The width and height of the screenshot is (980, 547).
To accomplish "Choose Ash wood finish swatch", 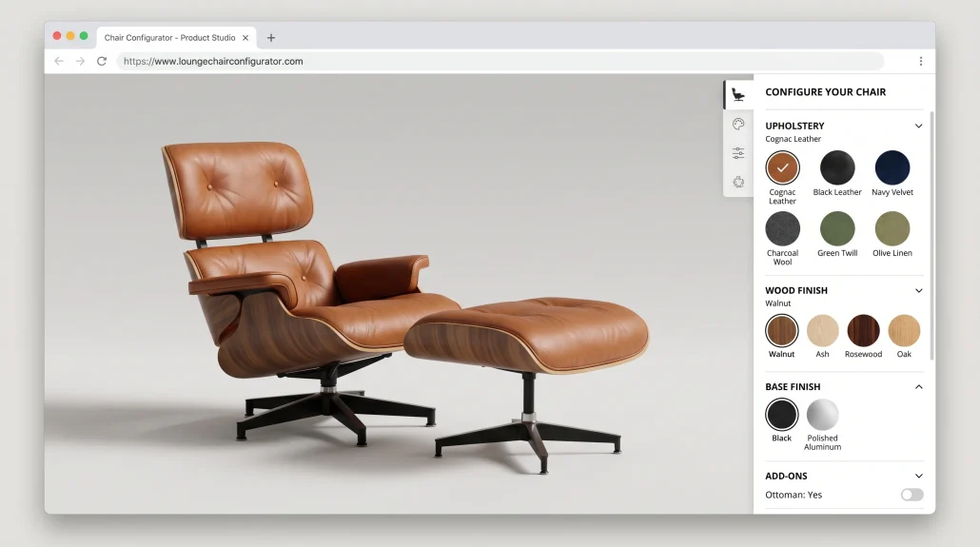I will (822, 330).
